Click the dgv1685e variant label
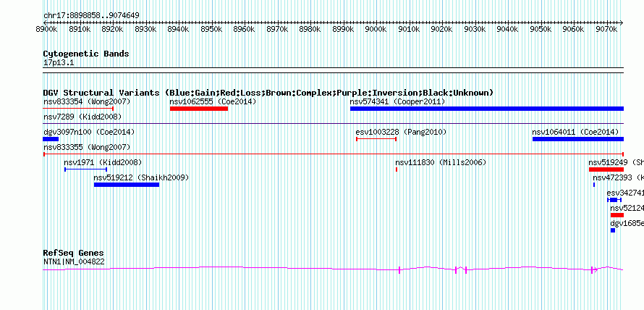 coord(627,224)
